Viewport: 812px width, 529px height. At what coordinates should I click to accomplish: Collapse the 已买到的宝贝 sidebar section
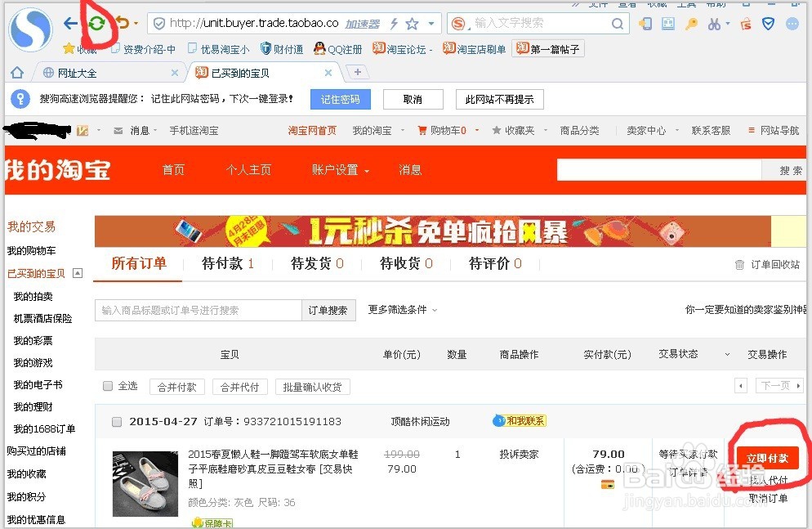[x=78, y=273]
